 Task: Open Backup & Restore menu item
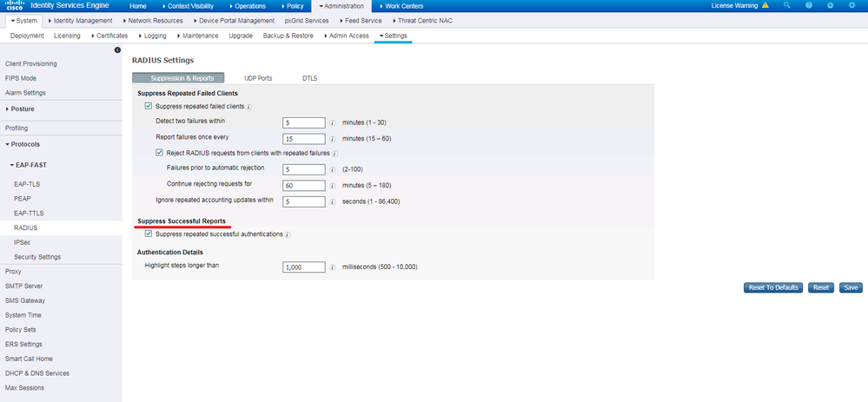[288, 36]
